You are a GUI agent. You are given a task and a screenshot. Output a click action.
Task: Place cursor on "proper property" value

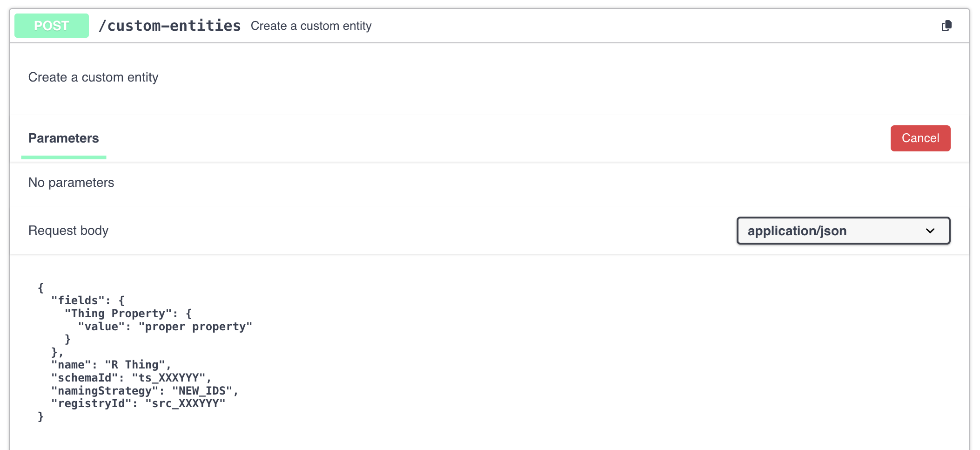[195, 327]
